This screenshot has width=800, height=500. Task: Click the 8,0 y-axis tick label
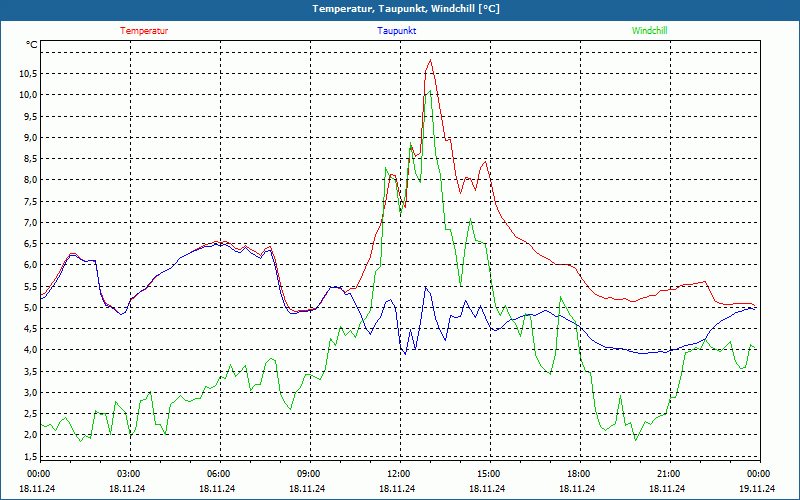point(29,180)
